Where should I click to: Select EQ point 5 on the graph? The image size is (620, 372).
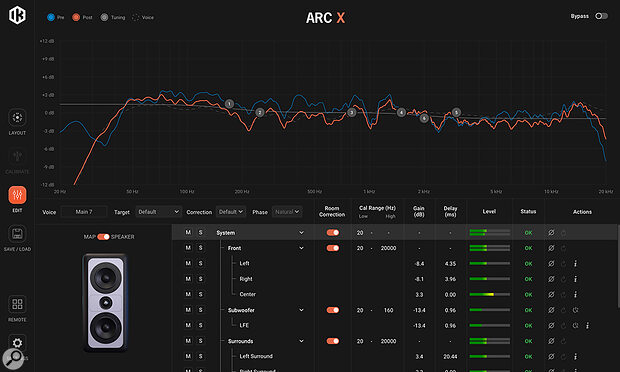pyautogui.click(x=456, y=113)
